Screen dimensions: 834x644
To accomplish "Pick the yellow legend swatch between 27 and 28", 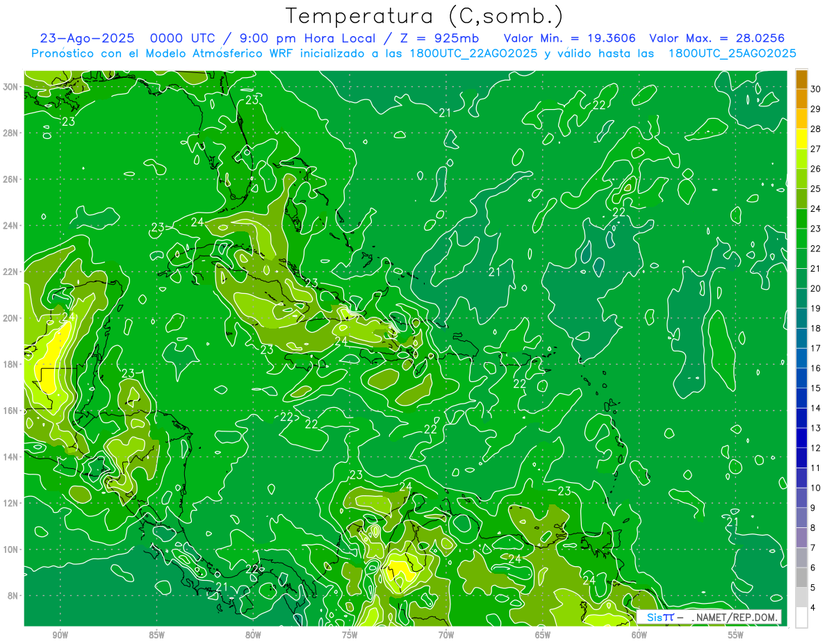I will pyautogui.click(x=801, y=138).
